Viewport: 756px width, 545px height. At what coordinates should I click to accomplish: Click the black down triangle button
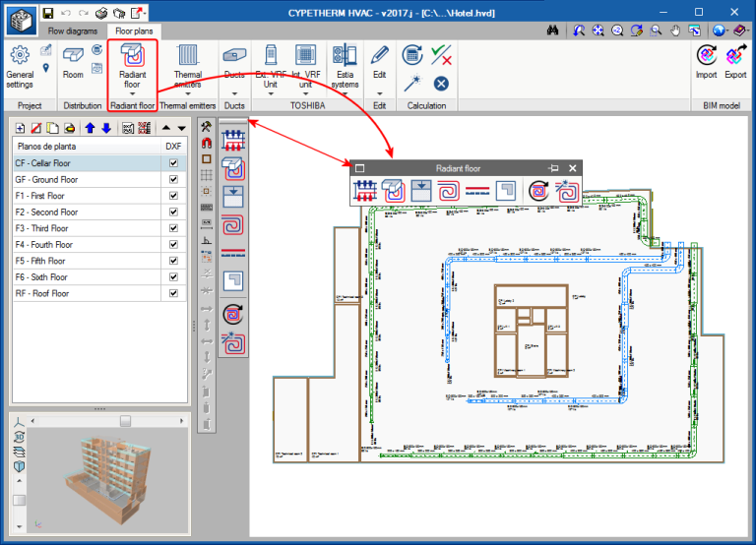(x=181, y=128)
